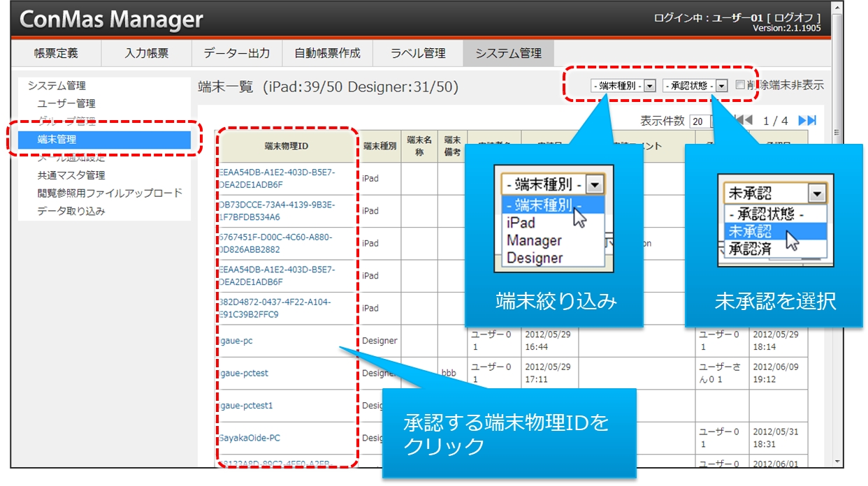The height and width of the screenshot is (486, 868).
Task: Open ユーザー管理 in the sidebar
Action: point(66,103)
